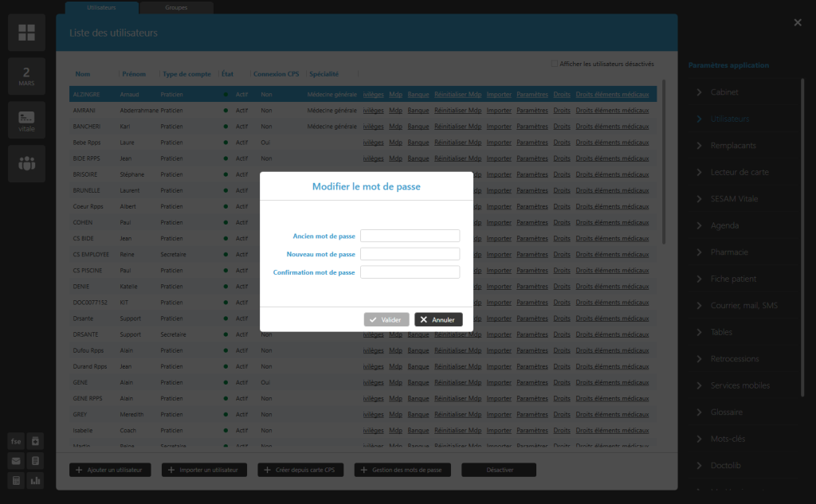Toggle 'Afficher les utilisateurs désactivés' checkbox
This screenshot has width=816, height=504.
pos(555,64)
